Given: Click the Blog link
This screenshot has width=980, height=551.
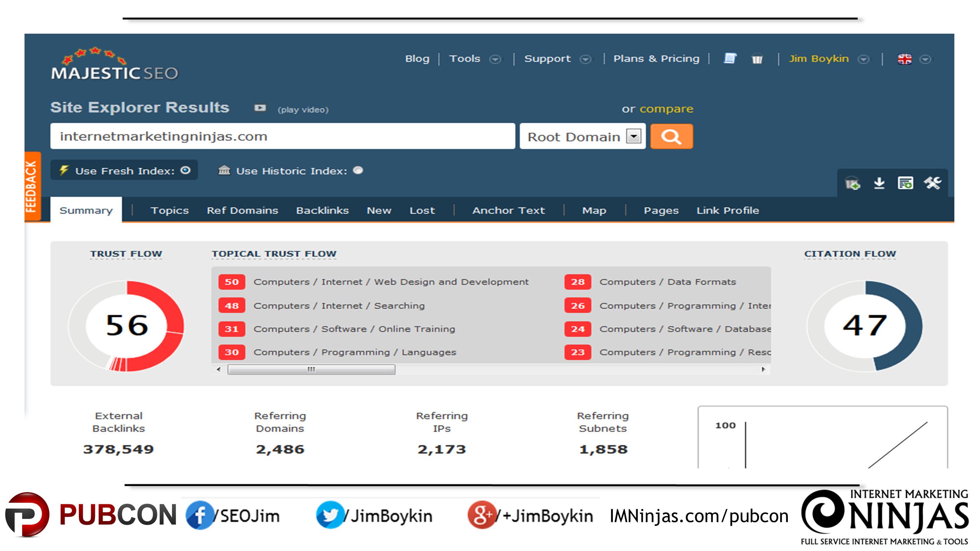Looking at the screenshot, I should (417, 59).
